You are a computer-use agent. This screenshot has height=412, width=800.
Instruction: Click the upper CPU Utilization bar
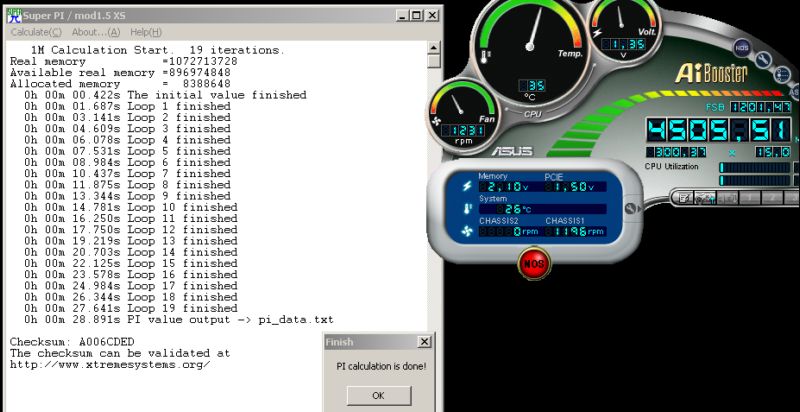coord(756,168)
